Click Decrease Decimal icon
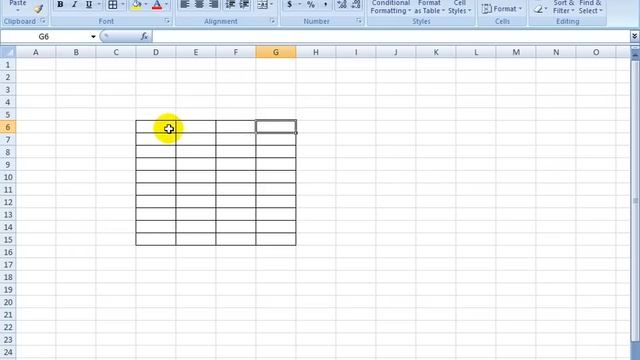 pos(356,4)
